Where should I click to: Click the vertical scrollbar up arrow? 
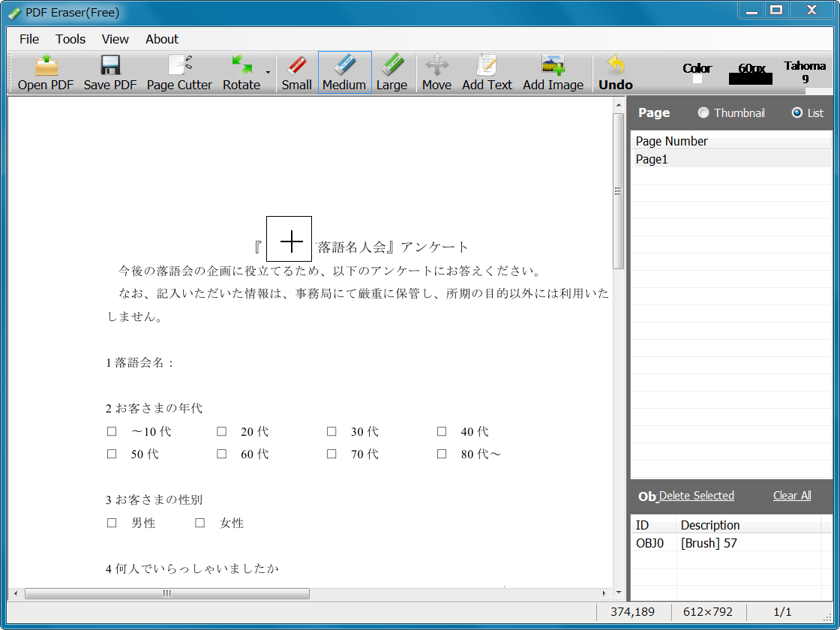[619, 105]
